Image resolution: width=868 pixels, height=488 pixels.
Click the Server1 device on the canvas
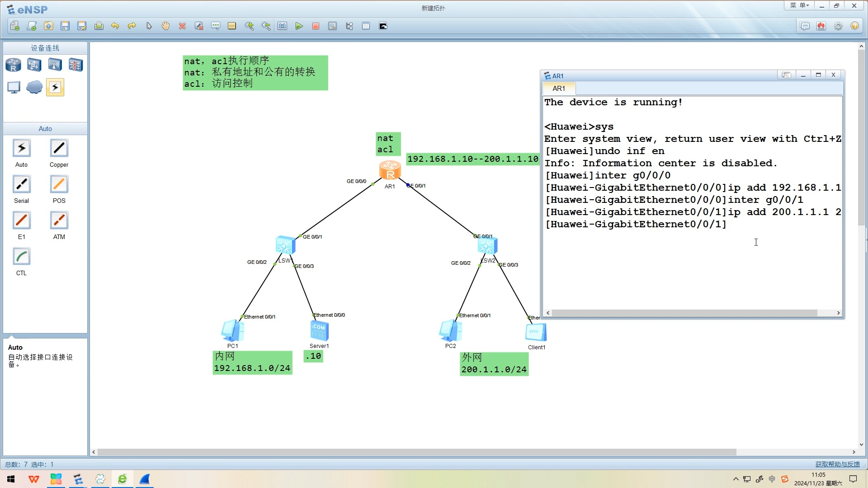(319, 331)
